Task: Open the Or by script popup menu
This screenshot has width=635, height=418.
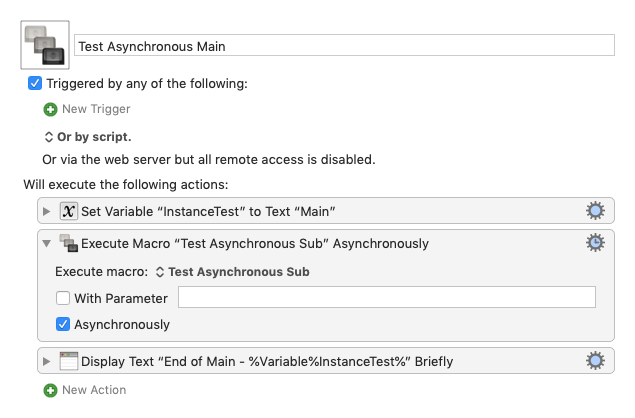Action: click(88, 137)
